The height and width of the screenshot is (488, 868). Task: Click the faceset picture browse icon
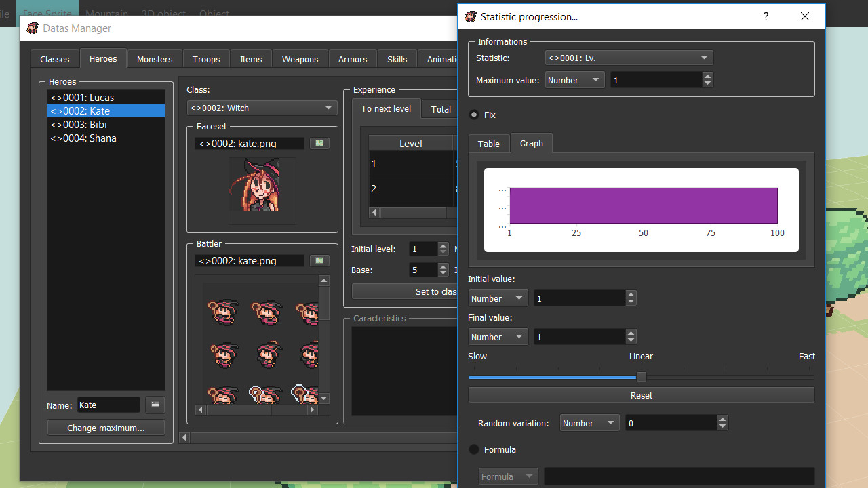click(319, 143)
